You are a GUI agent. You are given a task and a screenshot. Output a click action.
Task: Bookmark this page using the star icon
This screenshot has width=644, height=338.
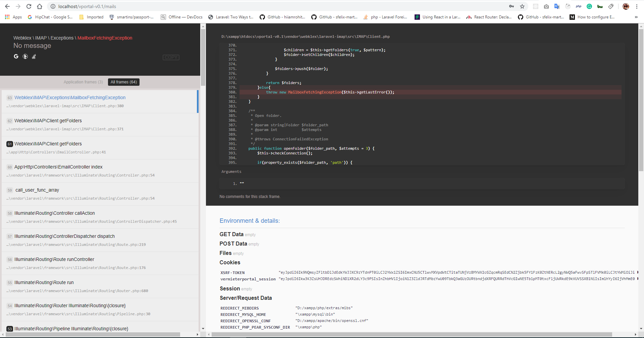(x=522, y=6)
